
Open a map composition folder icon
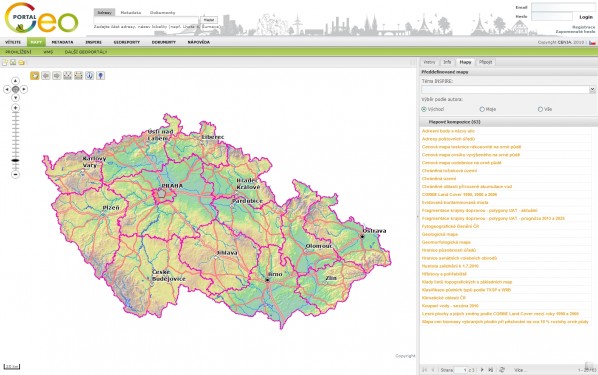pos(21,62)
